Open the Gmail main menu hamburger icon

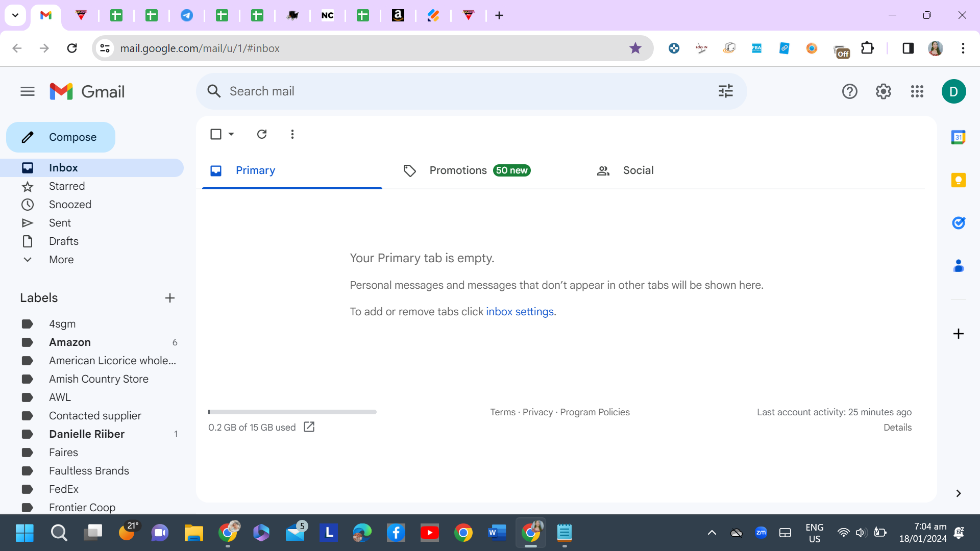click(x=28, y=91)
